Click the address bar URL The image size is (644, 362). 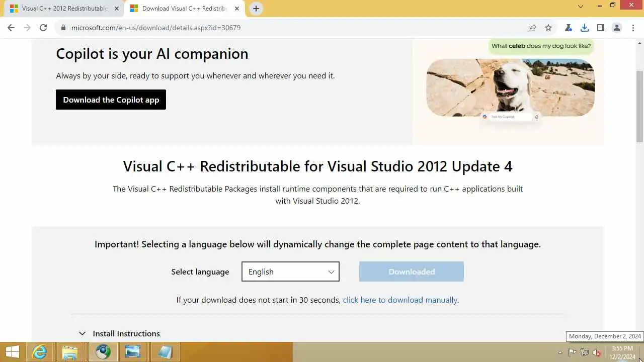[156, 28]
